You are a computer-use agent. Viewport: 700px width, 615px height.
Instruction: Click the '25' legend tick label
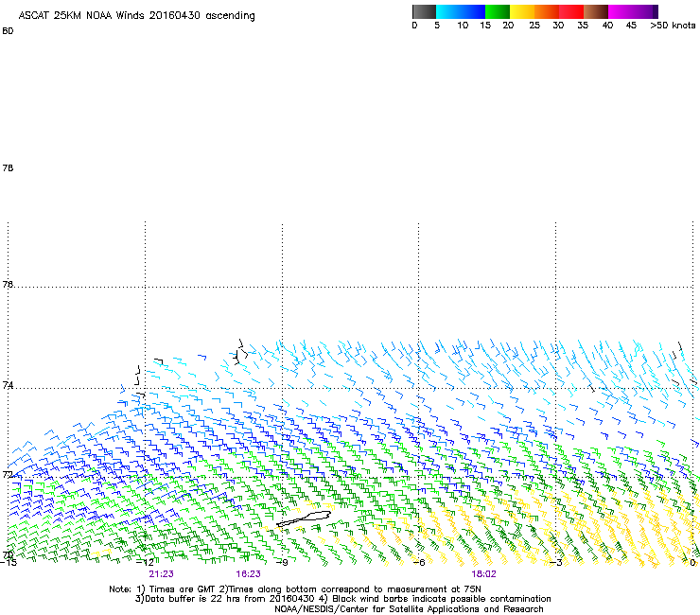point(534,26)
